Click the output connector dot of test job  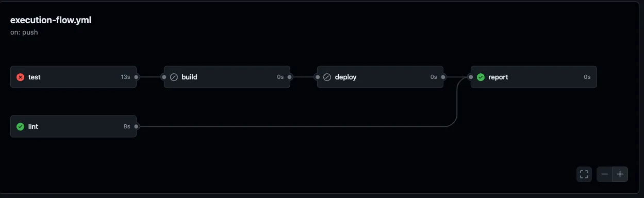point(137,77)
